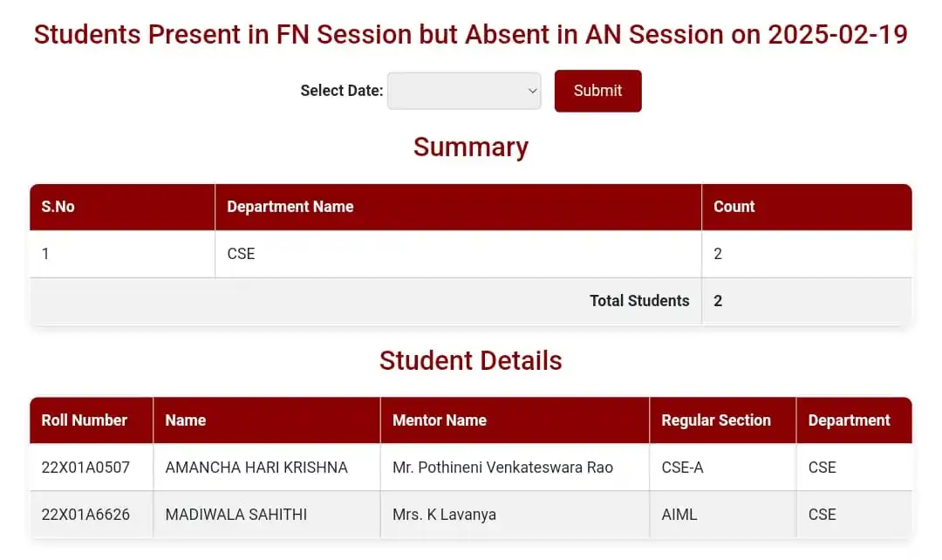This screenshot has height=560, width=942.
Task: Click student name MADIWALA SAHITHI
Action: [236, 515]
